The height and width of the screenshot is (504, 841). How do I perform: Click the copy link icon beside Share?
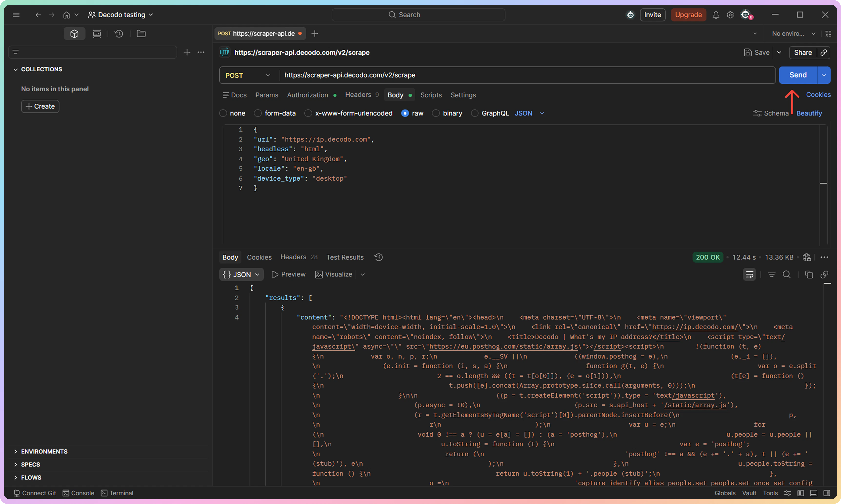point(824,52)
